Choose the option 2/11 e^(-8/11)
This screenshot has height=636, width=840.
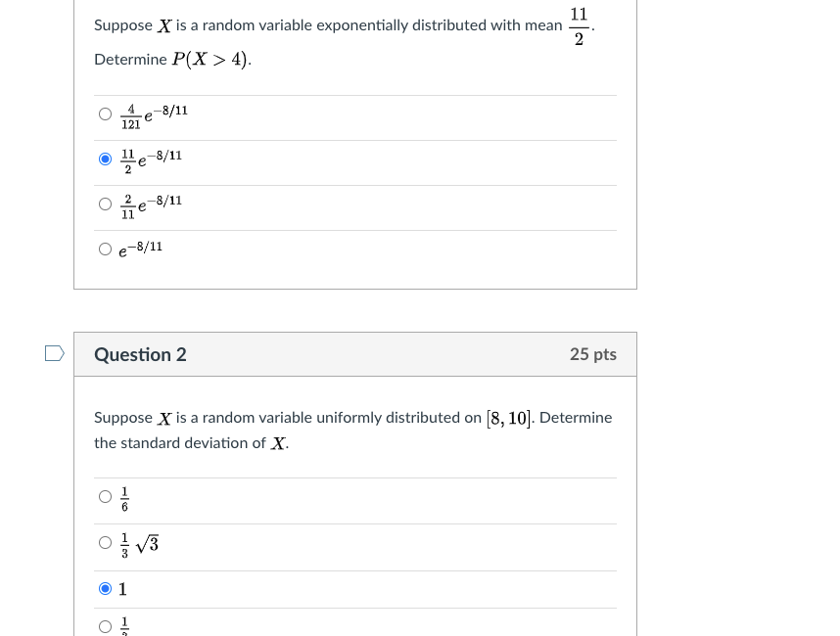coord(105,204)
